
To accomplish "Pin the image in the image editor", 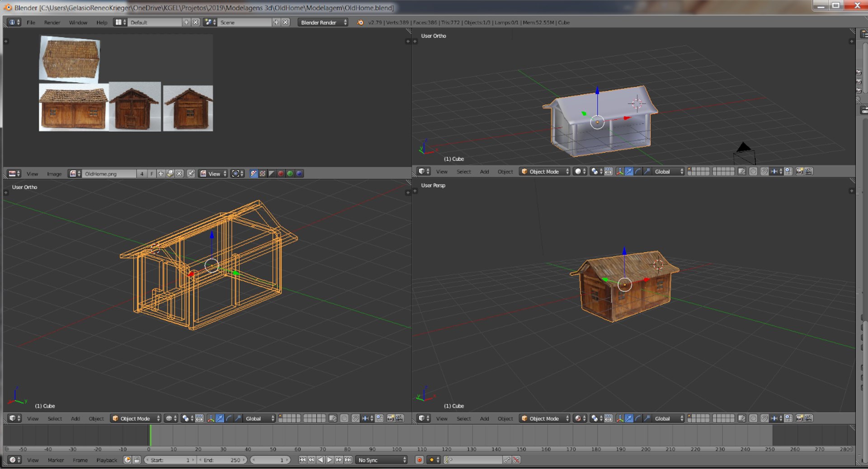I will click(x=191, y=174).
